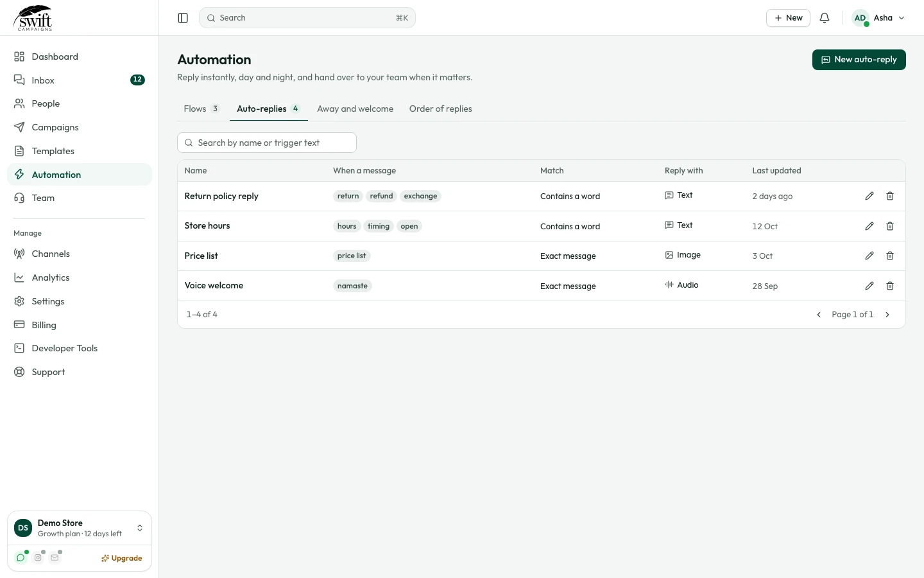Go to the previous page of auto-replies
The width and height of the screenshot is (924, 578).
(819, 315)
